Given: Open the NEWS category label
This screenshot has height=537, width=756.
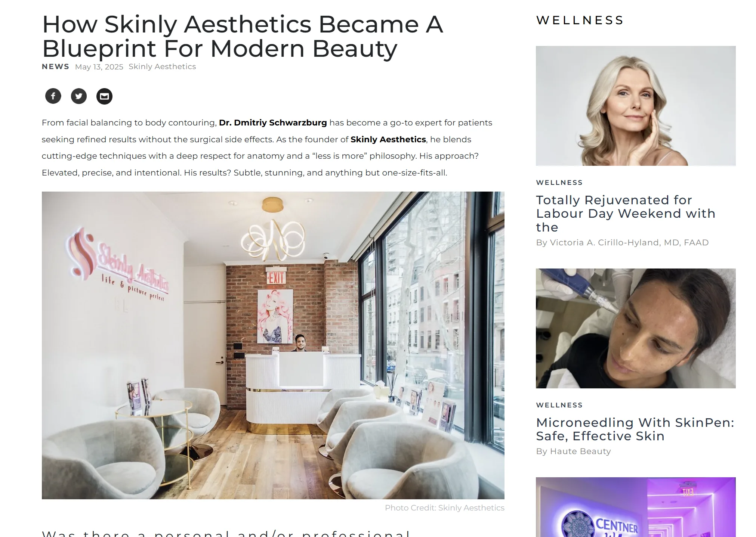Looking at the screenshot, I should [x=55, y=66].
